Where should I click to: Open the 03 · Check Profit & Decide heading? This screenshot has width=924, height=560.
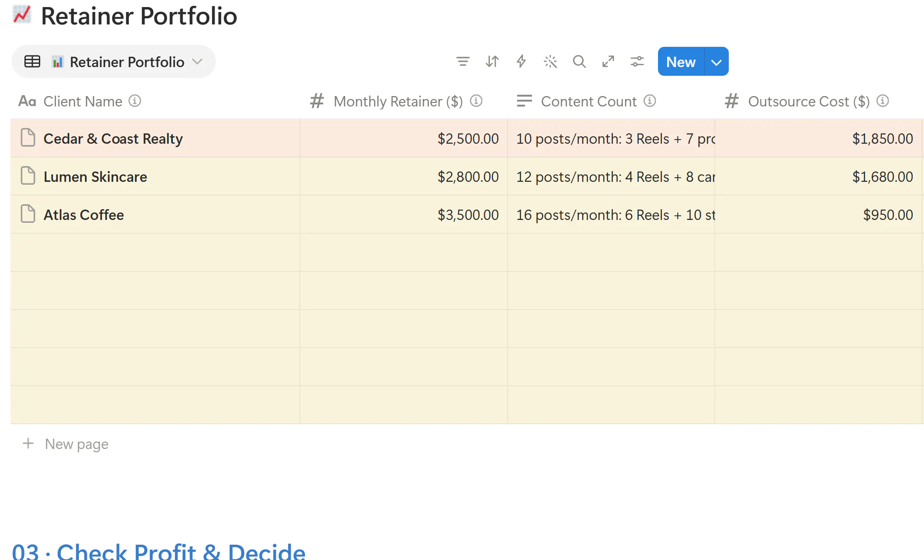(158, 552)
